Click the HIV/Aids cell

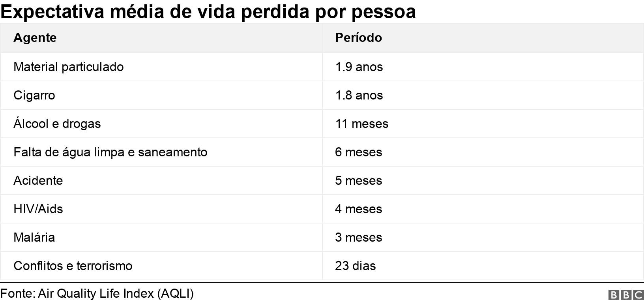38,209
